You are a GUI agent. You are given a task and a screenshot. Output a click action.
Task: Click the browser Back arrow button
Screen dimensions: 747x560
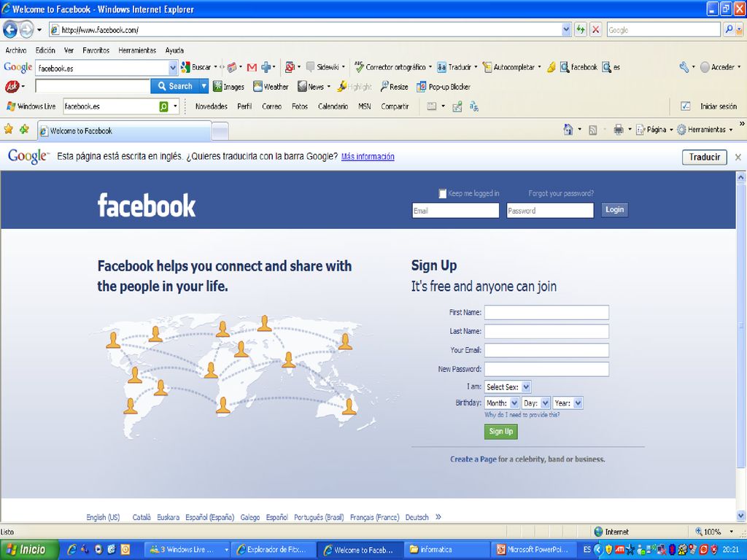tap(10, 30)
